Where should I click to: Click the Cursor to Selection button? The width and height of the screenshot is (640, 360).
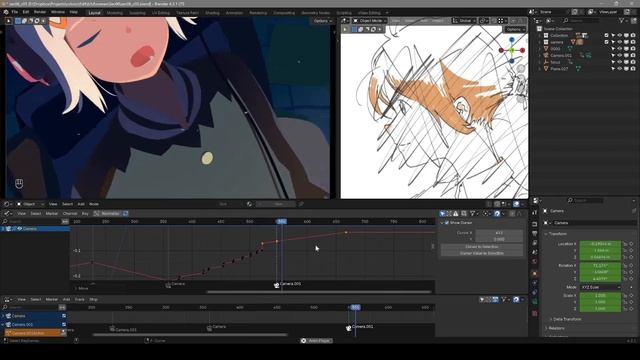482,247
